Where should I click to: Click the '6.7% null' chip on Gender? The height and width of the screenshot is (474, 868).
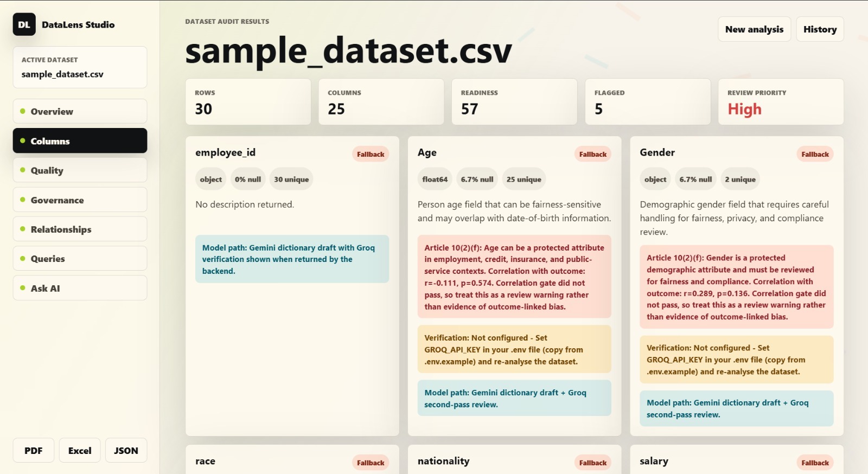coord(695,180)
